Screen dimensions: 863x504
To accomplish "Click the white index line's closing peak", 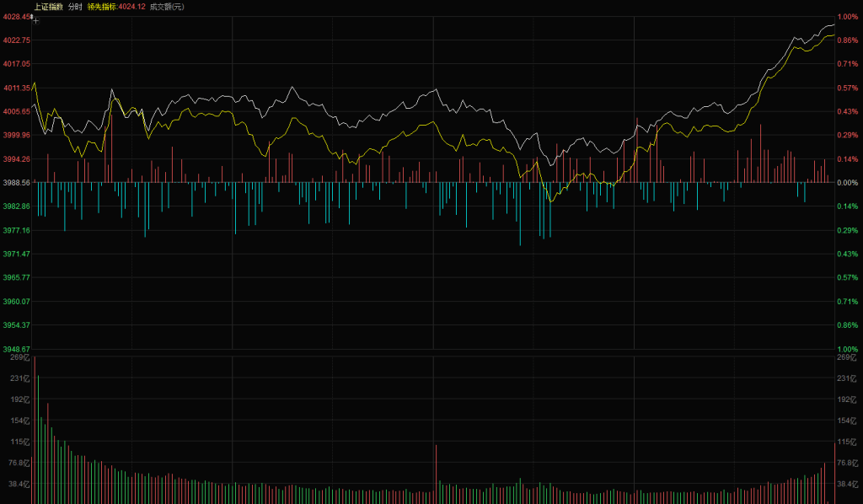I will click(833, 25).
